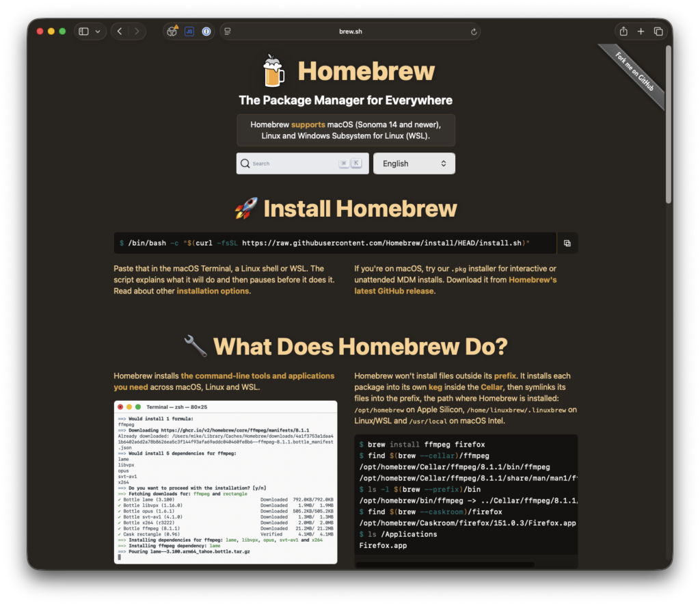This screenshot has width=700, height=606.
Task: Open the 1Password extension icon
Action: click(x=206, y=31)
